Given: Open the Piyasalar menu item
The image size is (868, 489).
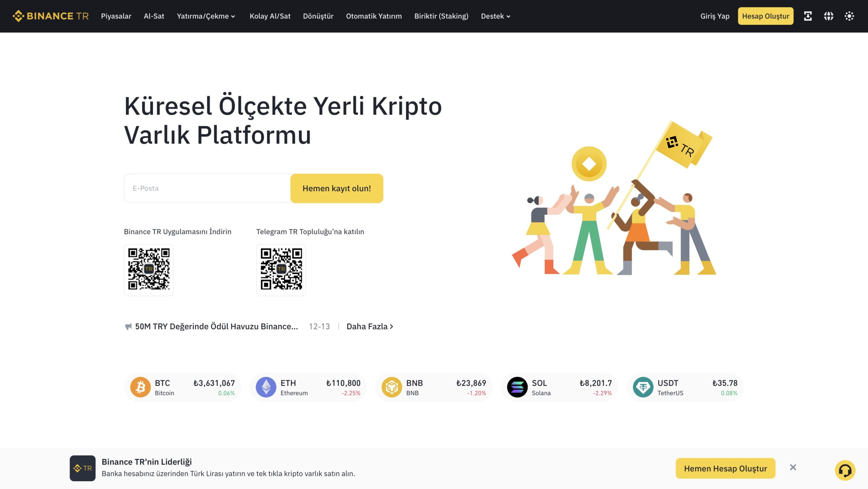Looking at the screenshot, I should click(x=116, y=16).
